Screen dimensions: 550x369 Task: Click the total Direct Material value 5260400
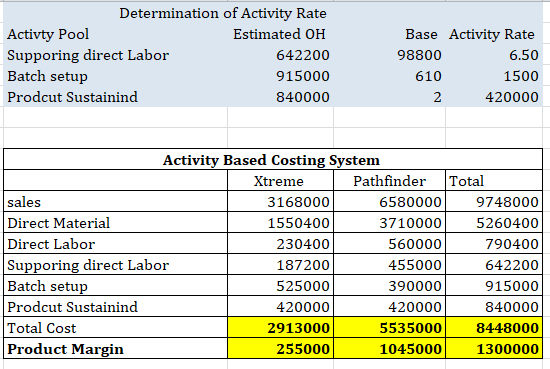(507, 223)
